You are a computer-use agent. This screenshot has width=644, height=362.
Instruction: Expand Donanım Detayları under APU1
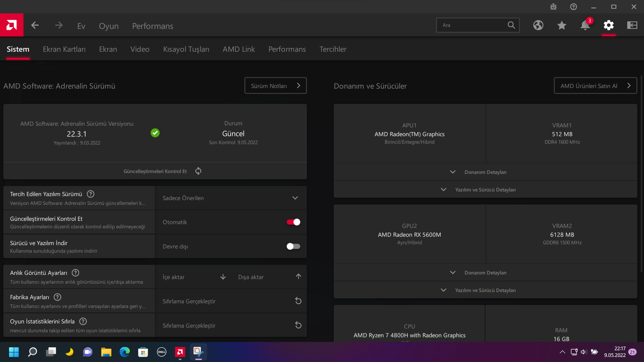485,172
